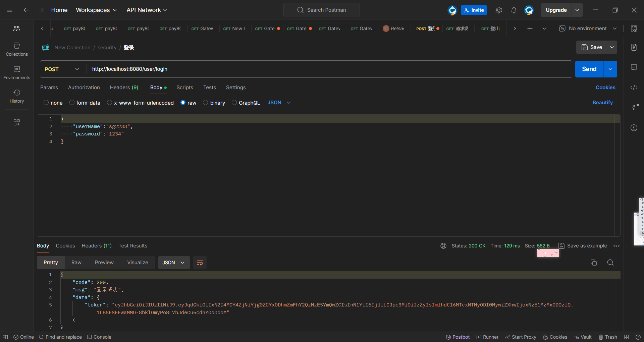Image resolution: width=644 pixels, height=342 pixels.
Task: Toggle the sidebar from status bar
Action: 5,337
